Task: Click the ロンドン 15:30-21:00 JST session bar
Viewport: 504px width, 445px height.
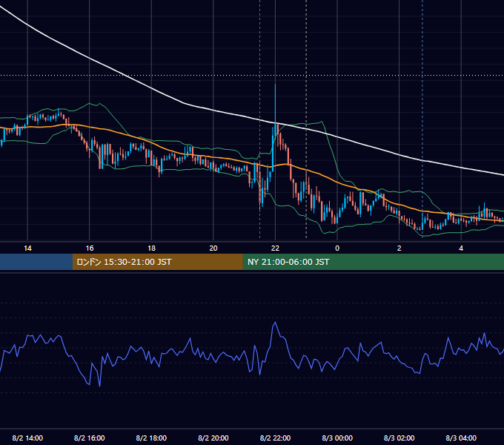Action: click(157, 262)
